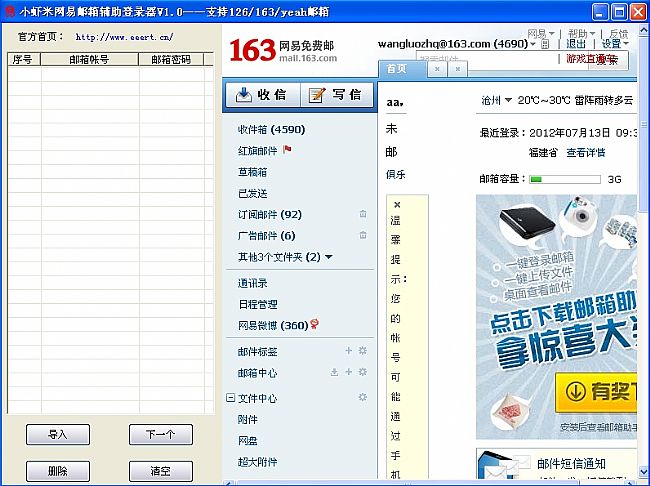Open the official site link http://www.eeert.cn/

(x=124, y=36)
